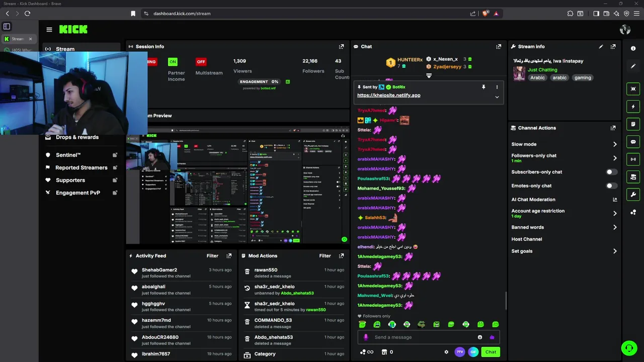This screenshot has width=644, height=362.
Task: Open Stream in the sidebar
Action: [x=65, y=49]
